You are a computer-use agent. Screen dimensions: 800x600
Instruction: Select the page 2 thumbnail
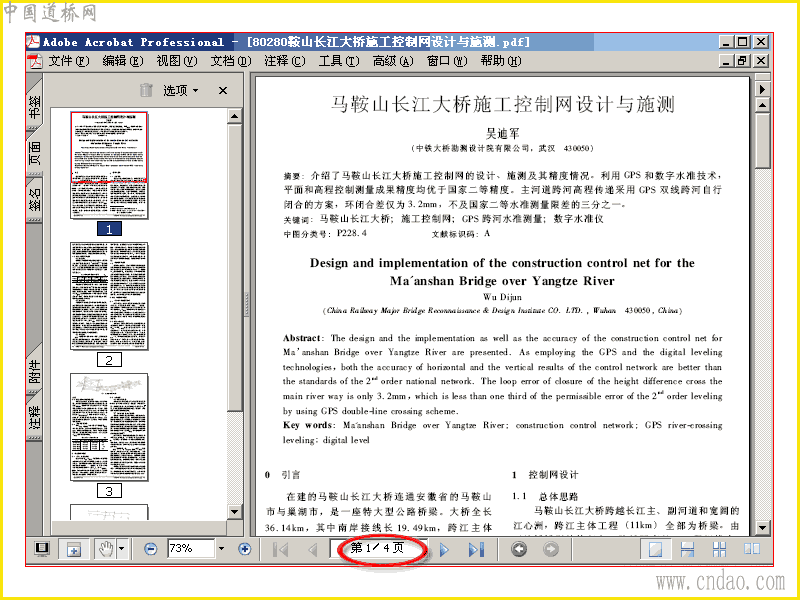coord(109,296)
